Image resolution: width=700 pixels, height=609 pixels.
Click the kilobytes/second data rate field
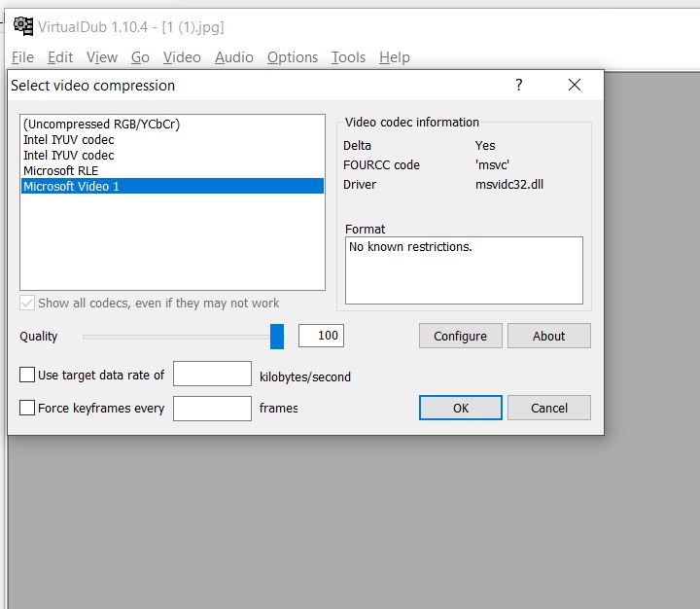[212, 374]
